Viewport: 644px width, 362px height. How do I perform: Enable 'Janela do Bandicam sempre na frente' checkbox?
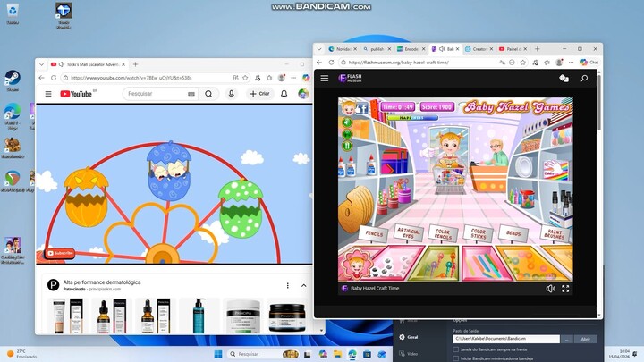pos(455,349)
